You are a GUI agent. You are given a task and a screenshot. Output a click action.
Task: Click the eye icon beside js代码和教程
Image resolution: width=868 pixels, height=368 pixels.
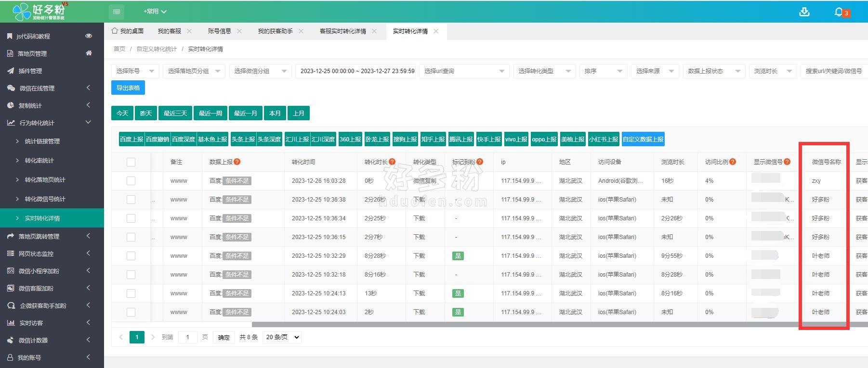[89, 36]
